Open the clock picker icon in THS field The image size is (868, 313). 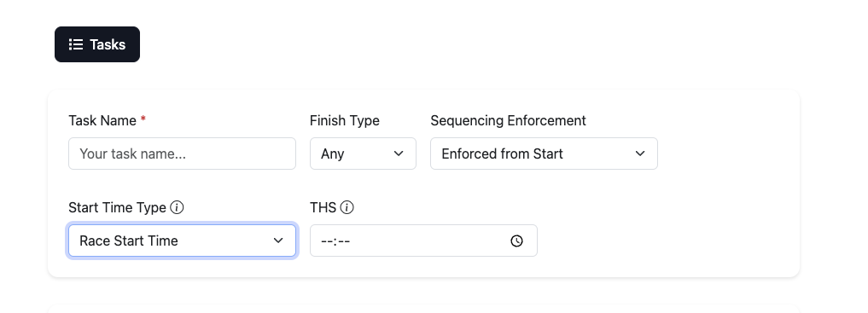516,241
